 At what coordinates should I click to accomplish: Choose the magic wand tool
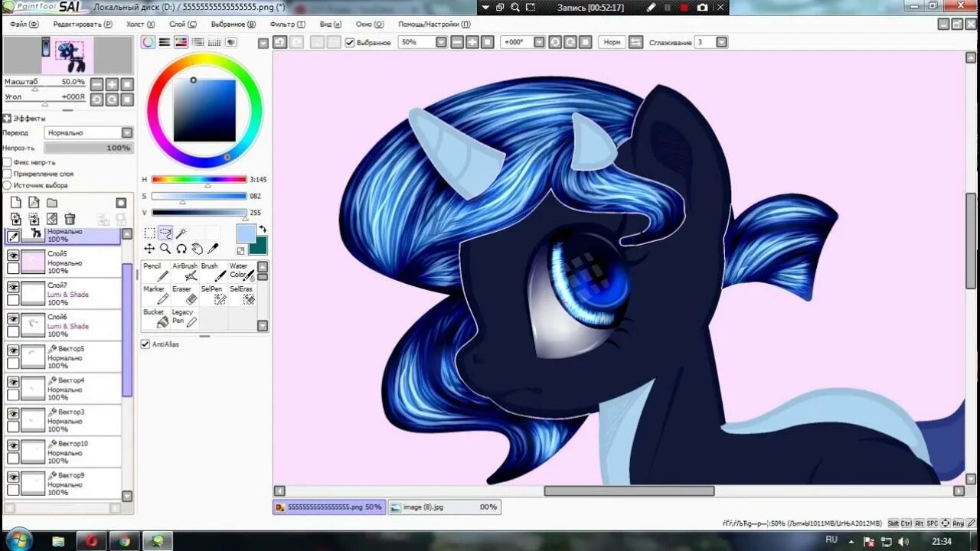[181, 233]
